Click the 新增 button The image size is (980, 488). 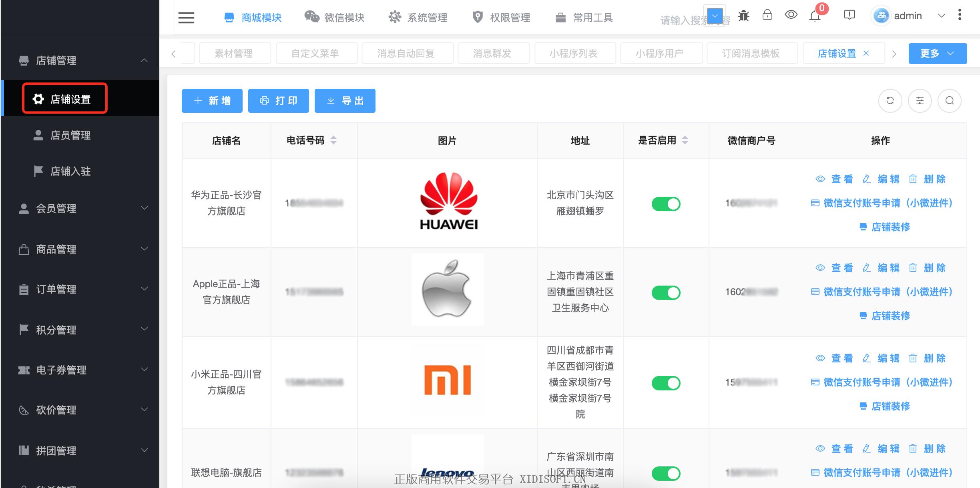tap(212, 101)
